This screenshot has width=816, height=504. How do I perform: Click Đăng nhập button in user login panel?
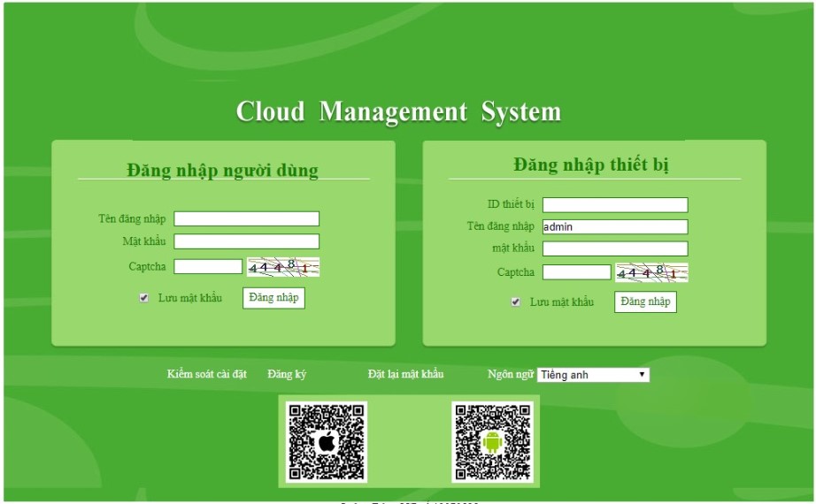[273, 297]
